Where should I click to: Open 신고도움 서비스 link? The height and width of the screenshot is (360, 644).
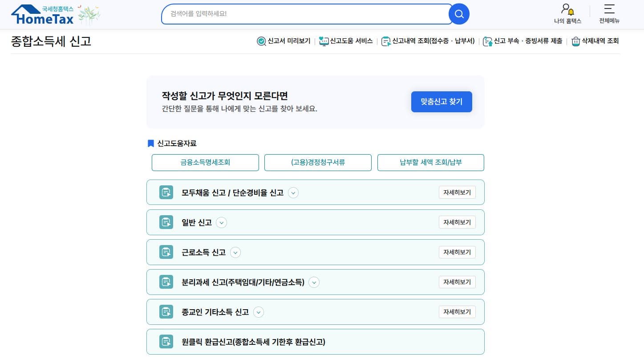tap(351, 41)
